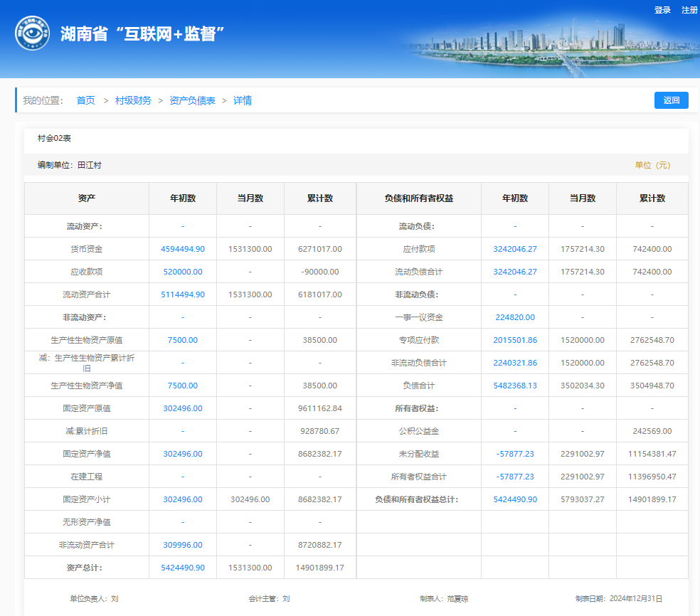Click 详情 breadcrumb item

coord(243,100)
